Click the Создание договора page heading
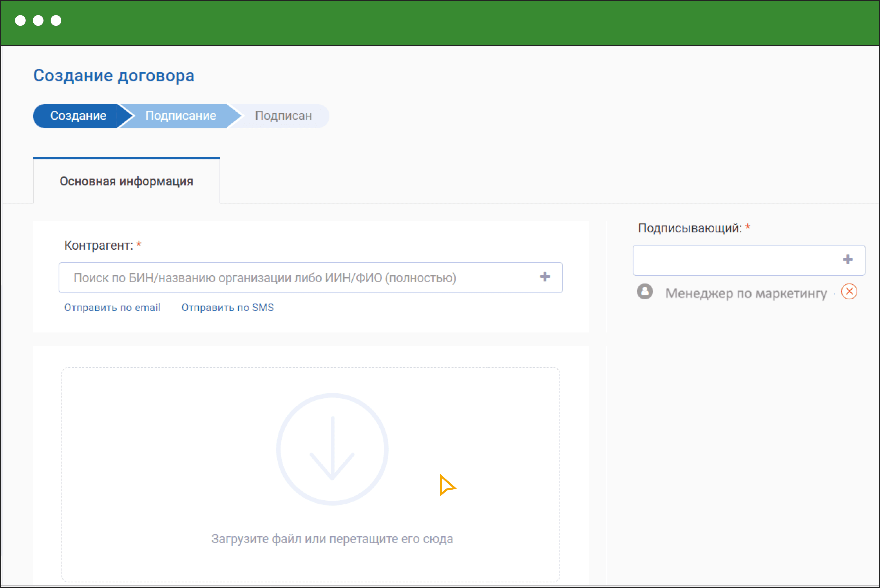The image size is (880, 588). (114, 76)
